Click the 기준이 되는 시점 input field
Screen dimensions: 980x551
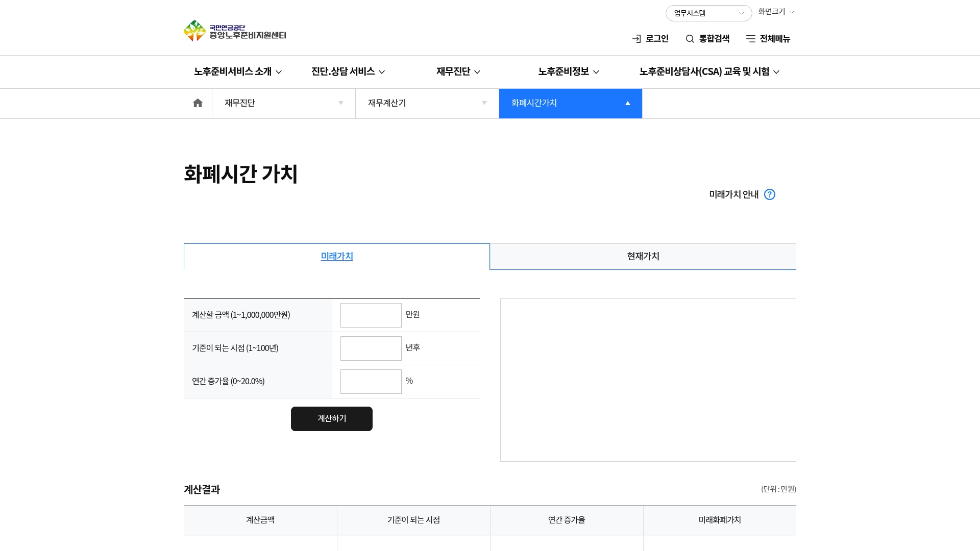(x=371, y=348)
